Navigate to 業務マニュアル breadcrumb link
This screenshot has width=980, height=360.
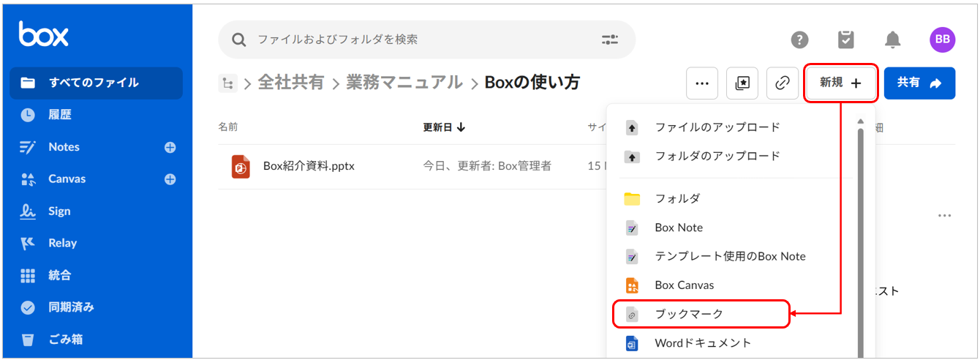click(x=404, y=83)
